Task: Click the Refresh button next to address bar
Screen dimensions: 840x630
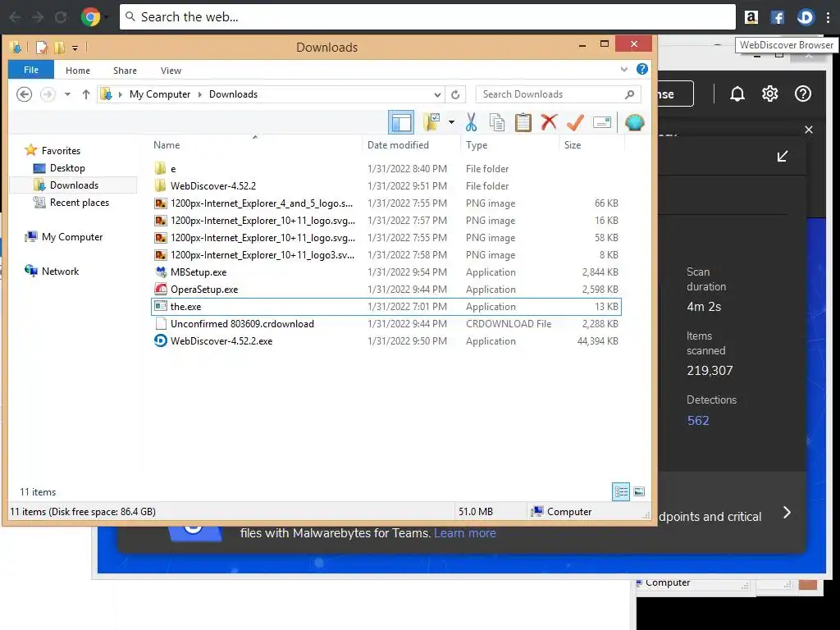Action: click(455, 94)
